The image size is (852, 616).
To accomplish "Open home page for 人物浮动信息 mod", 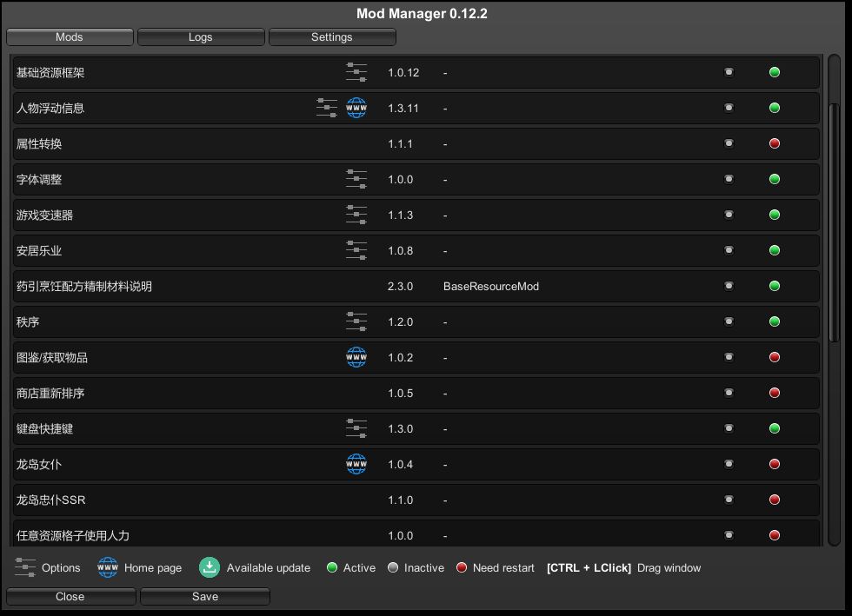I will [356, 108].
